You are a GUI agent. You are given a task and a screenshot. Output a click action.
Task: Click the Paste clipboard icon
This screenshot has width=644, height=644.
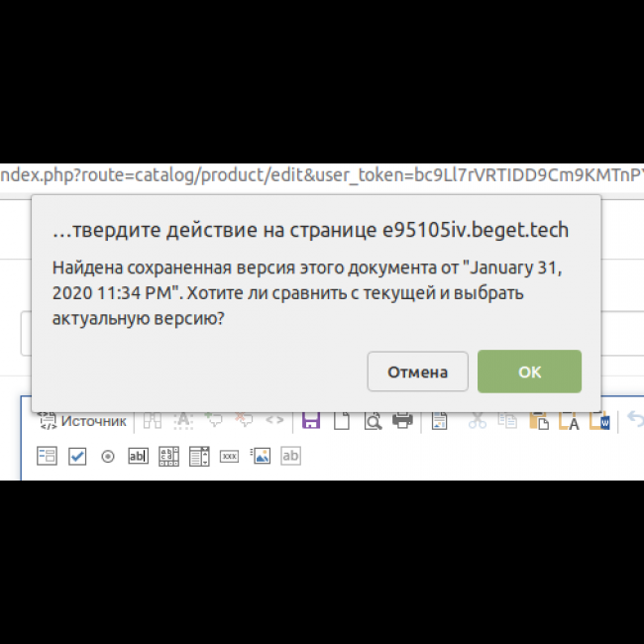[539, 421]
